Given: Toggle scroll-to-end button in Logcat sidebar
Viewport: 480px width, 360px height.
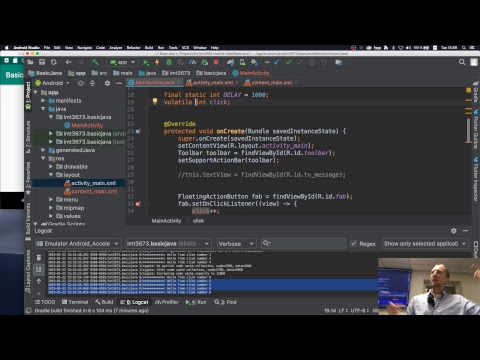Looking at the screenshot, I should click(x=39, y=269).
